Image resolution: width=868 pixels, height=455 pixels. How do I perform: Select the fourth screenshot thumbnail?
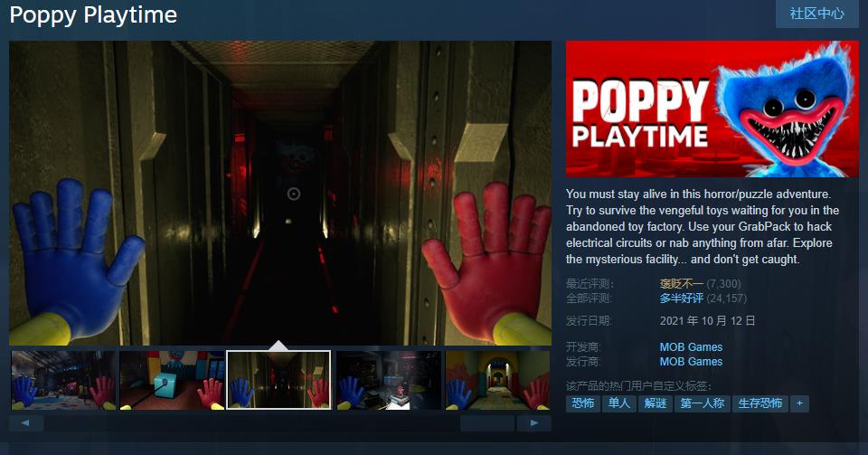(x=389, y=381)
